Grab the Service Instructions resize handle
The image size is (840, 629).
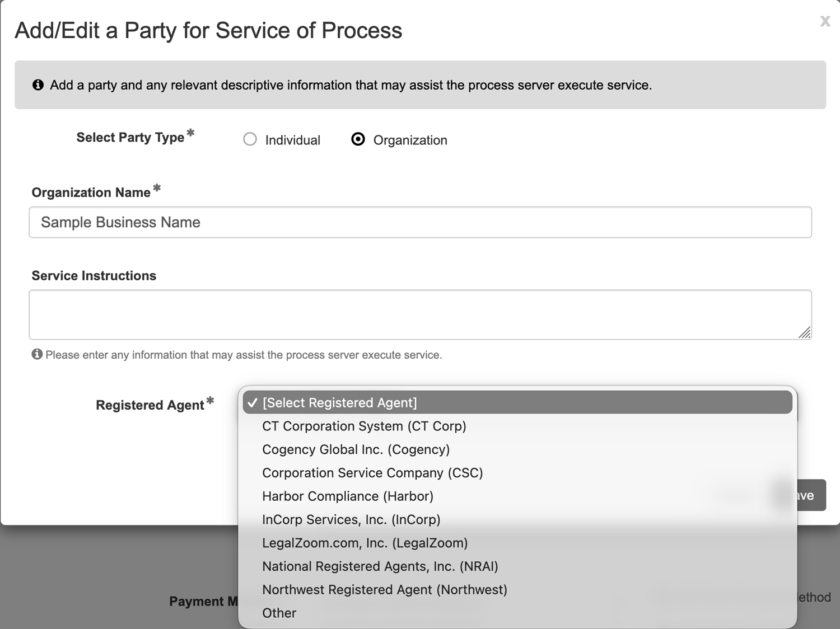click(x=805, y=332)
